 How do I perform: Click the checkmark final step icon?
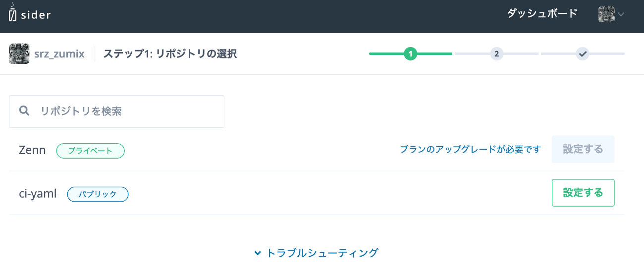click(x=583, y=54)
